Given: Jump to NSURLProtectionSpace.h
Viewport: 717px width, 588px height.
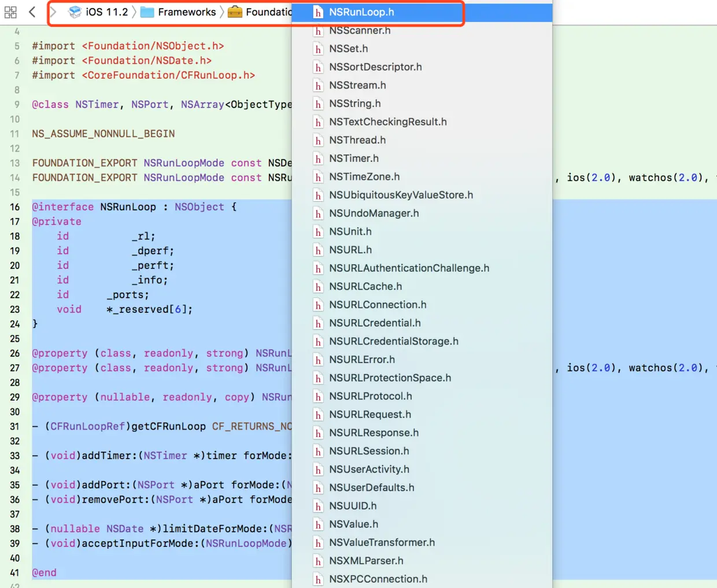Looking at the screenshot, I should click(422, 378).
